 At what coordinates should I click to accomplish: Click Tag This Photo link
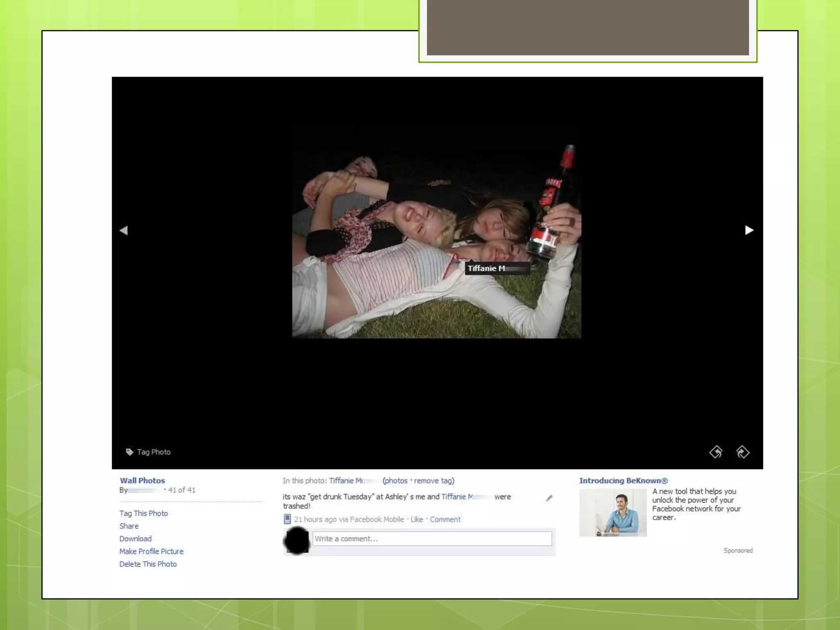point(144,514)
